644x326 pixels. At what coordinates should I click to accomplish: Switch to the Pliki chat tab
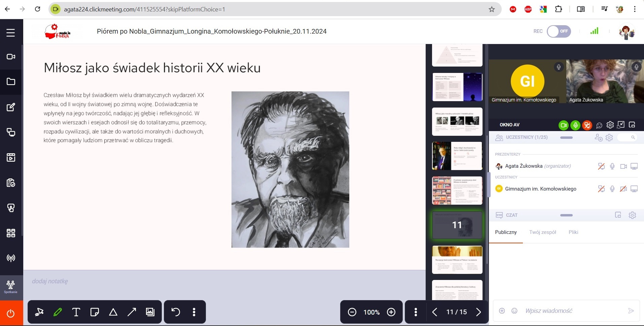coord(573,232)
